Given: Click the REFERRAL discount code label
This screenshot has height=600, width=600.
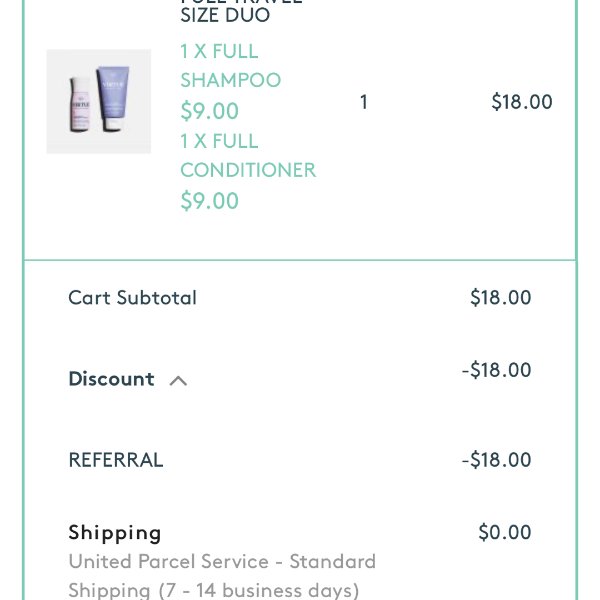Looking at the screenshot, I should pyautogui.click(x=116, y=460).
